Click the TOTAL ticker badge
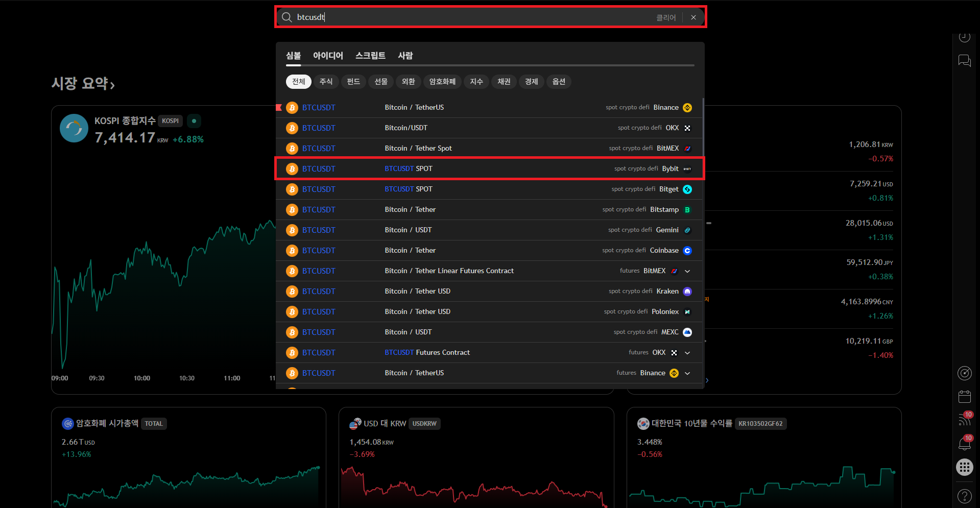Screen dimensions: 980x508 point(154,424)
